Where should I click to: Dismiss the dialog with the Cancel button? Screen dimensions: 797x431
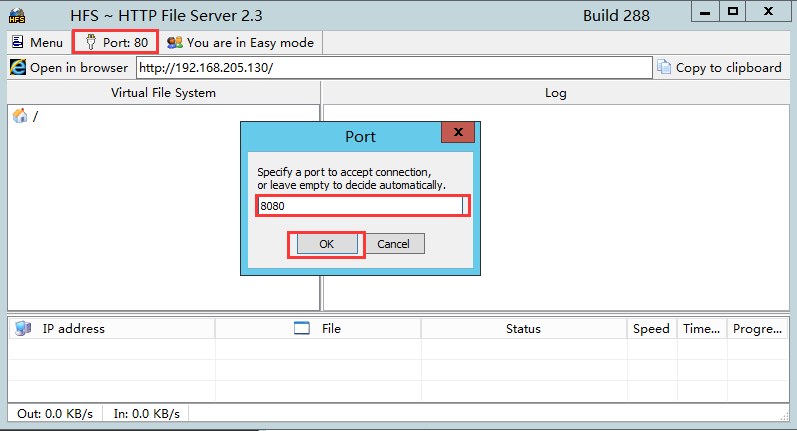pyautogui.click(x=393, y=244)
